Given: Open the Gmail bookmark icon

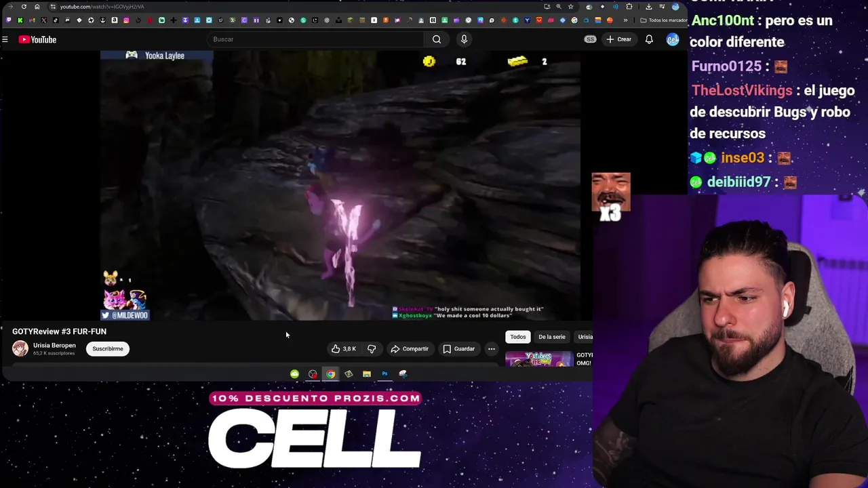Looking at the screenshot, I should coord(32,20).
